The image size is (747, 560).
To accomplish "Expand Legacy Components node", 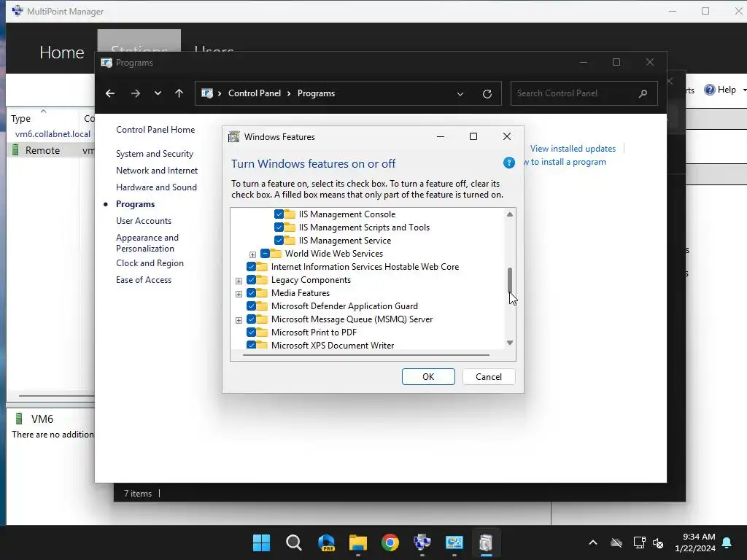I will (239, 281).
